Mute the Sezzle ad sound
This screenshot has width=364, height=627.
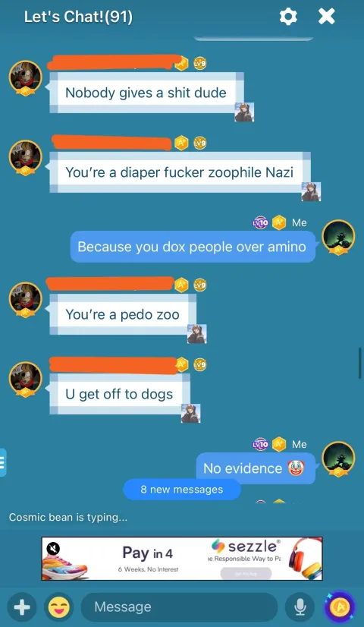(53, 548)
